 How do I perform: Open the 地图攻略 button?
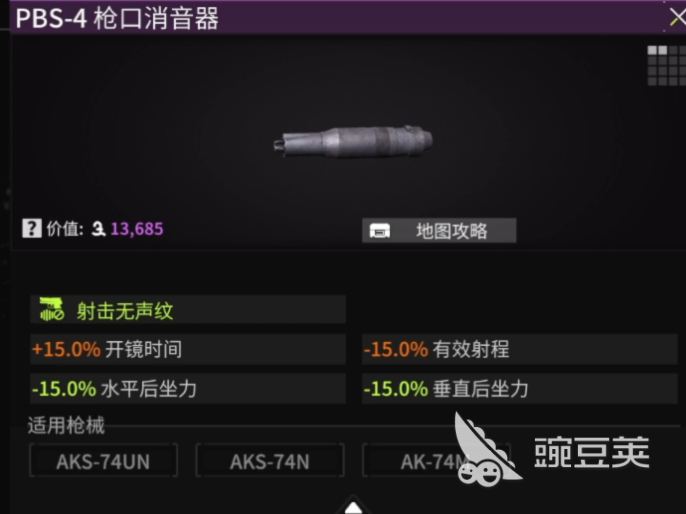(439, 231)
